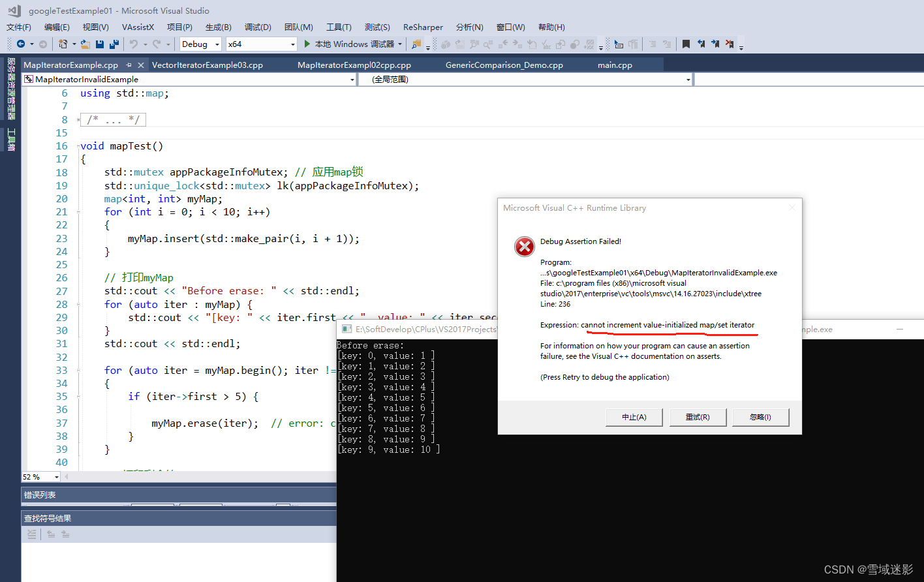Open the New Project dropdown arrow
This screenshot has width=924, height=582.
point(74,44)
